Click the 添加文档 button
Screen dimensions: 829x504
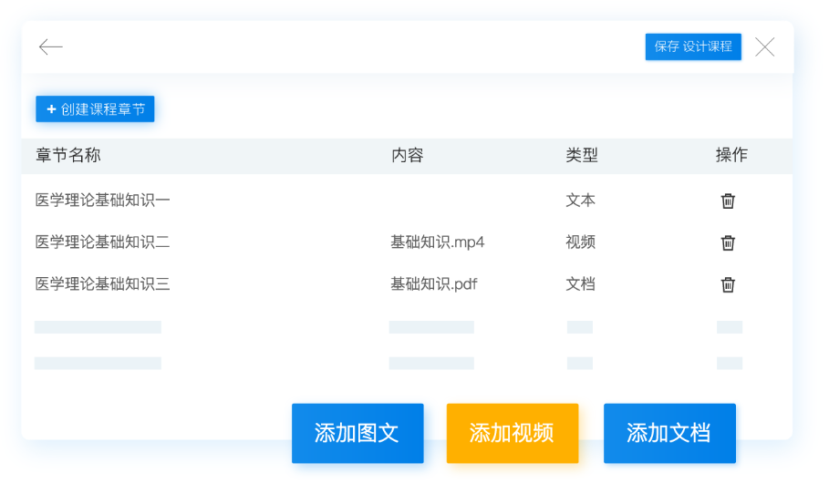[668, 433]
